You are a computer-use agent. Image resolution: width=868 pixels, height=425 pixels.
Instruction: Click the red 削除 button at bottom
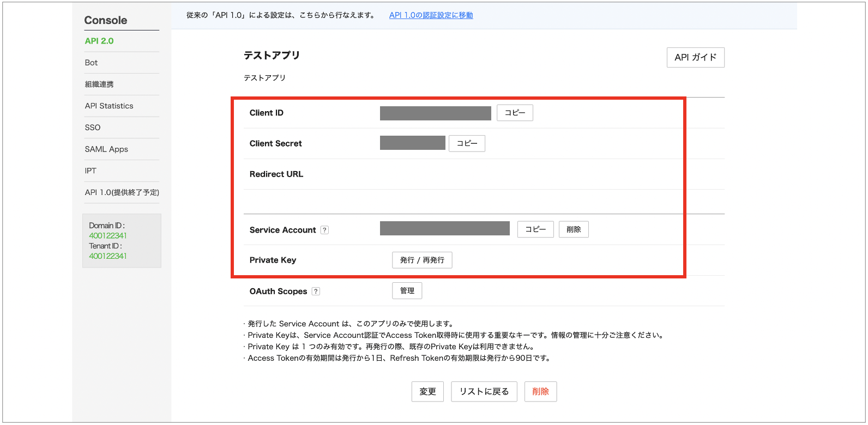pos(540,391)
